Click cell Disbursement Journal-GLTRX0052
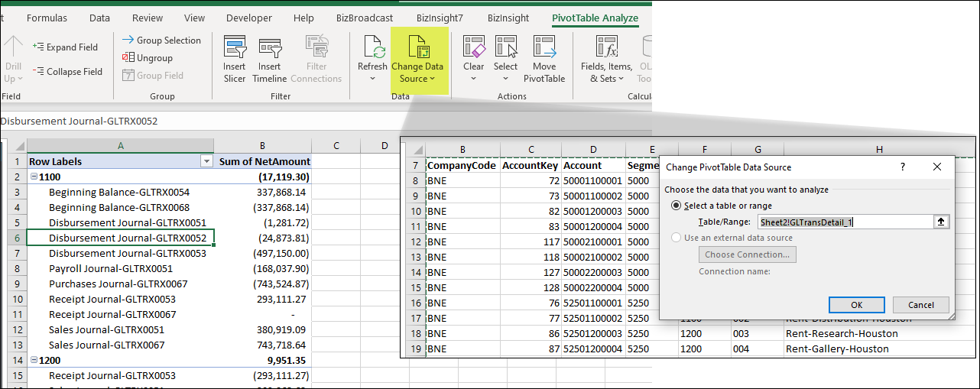The image size is (980, 389). [121, 238]
